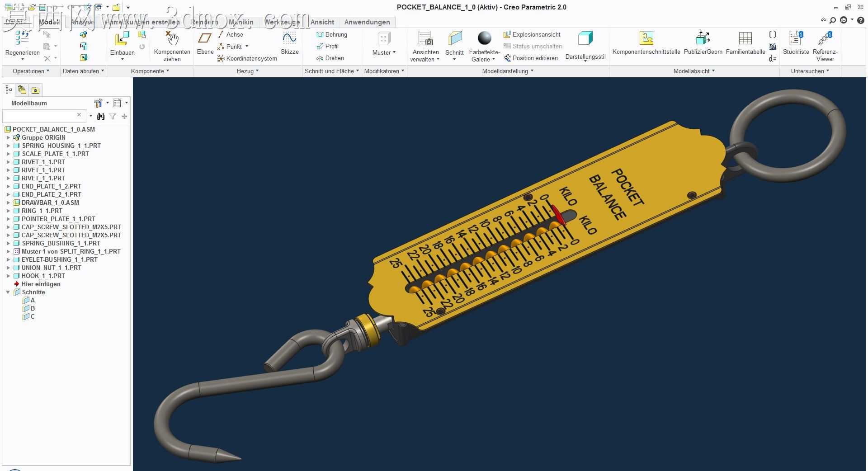Open the Anwendungen ribbon tab

click(x=367, y=22)
